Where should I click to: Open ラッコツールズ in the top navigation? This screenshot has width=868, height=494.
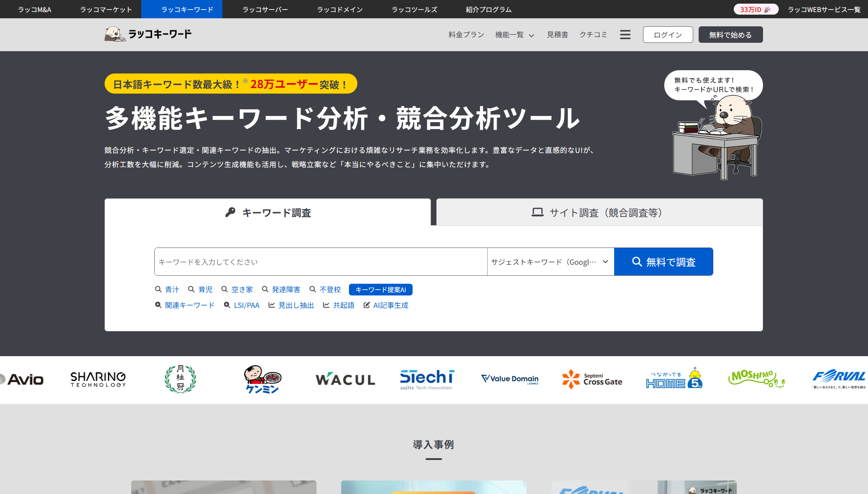point(414,9)
